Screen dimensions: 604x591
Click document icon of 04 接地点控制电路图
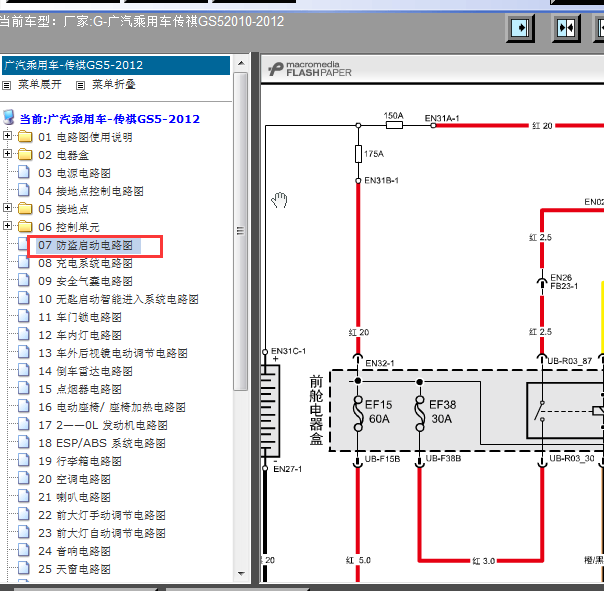pos(24,190)
